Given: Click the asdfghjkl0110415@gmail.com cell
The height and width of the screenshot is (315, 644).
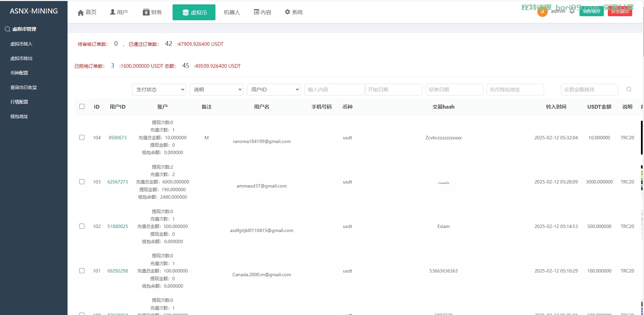Looking at the screenshot, I should pos(262,230).
